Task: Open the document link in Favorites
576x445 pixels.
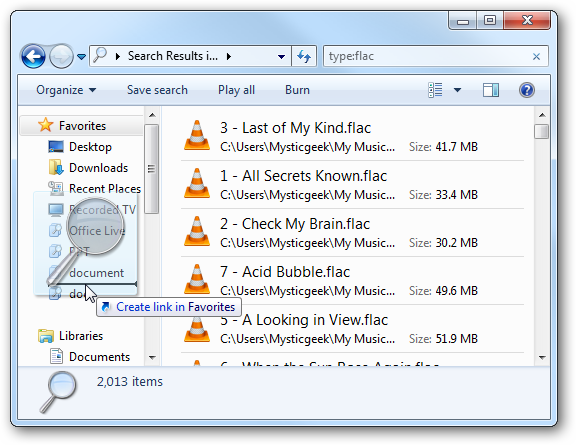Action: tap(97, 273)
